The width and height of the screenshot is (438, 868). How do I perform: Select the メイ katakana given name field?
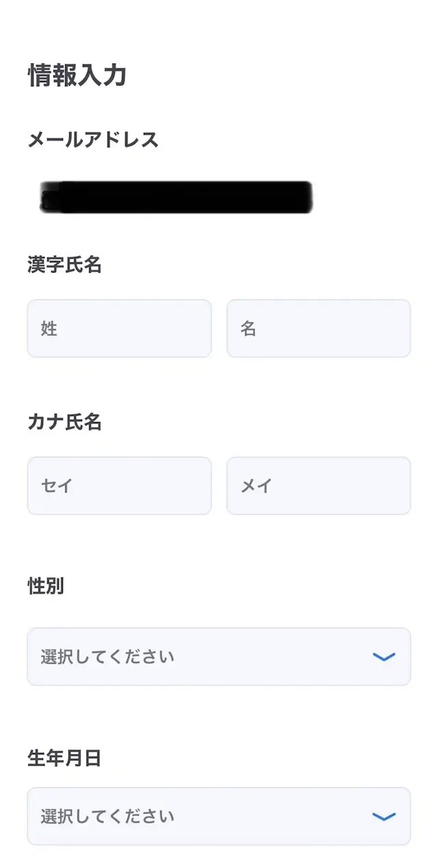(319, 486)
